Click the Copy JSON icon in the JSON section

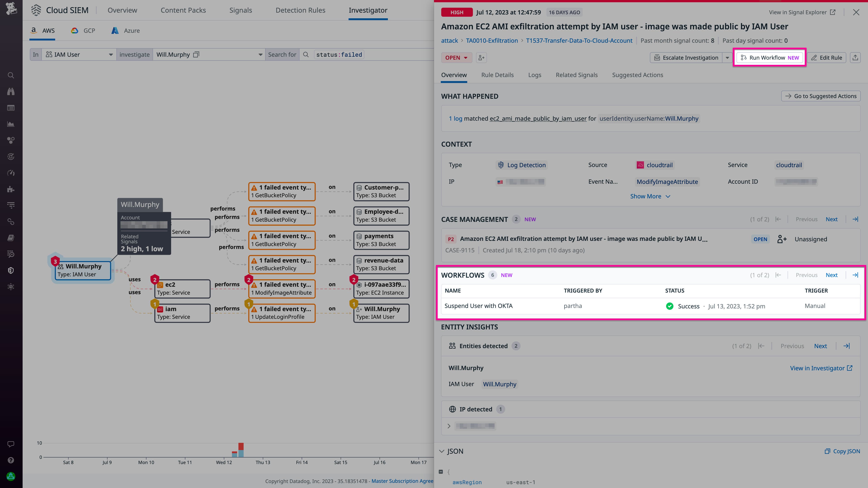[828, 451]
